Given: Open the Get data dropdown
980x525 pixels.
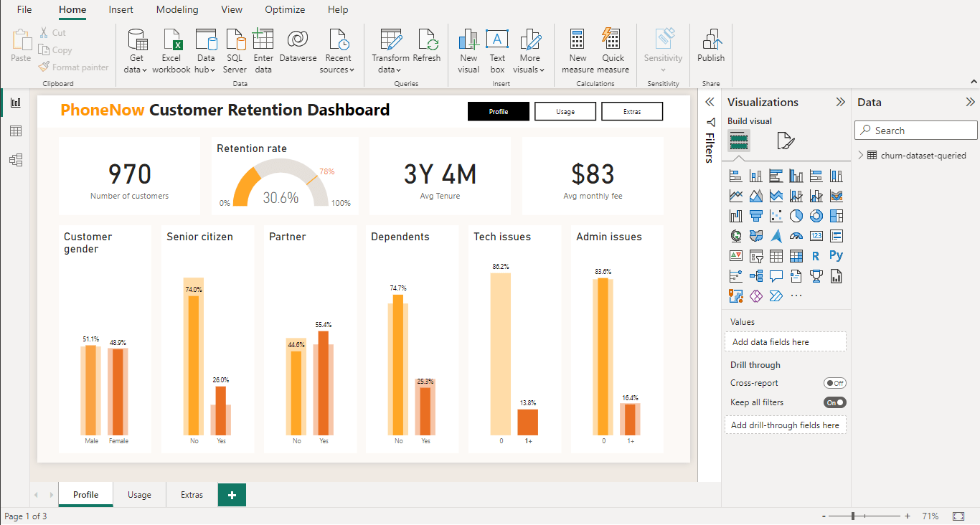Looking at the screenshot, I should [x=136, y=51].
